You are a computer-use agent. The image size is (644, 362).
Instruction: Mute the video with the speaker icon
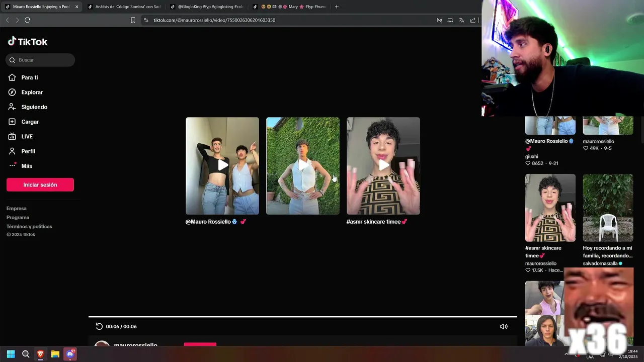tap(504, 326)
